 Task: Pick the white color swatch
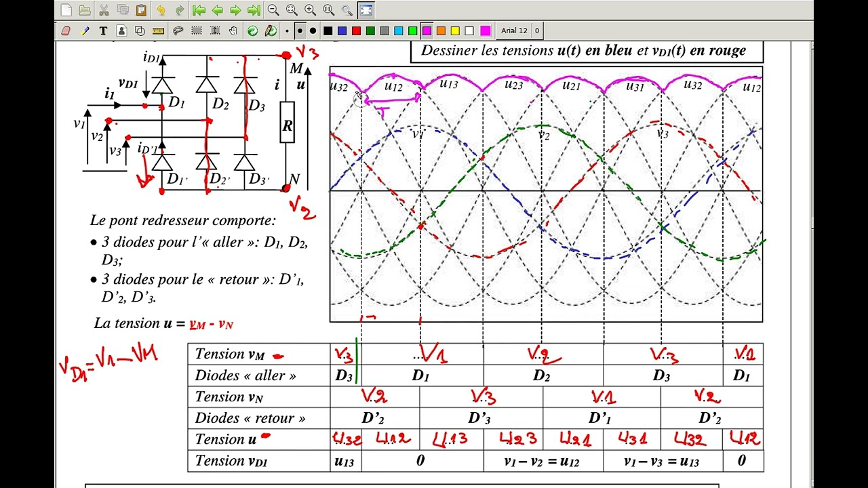click(x=469, y=30)
